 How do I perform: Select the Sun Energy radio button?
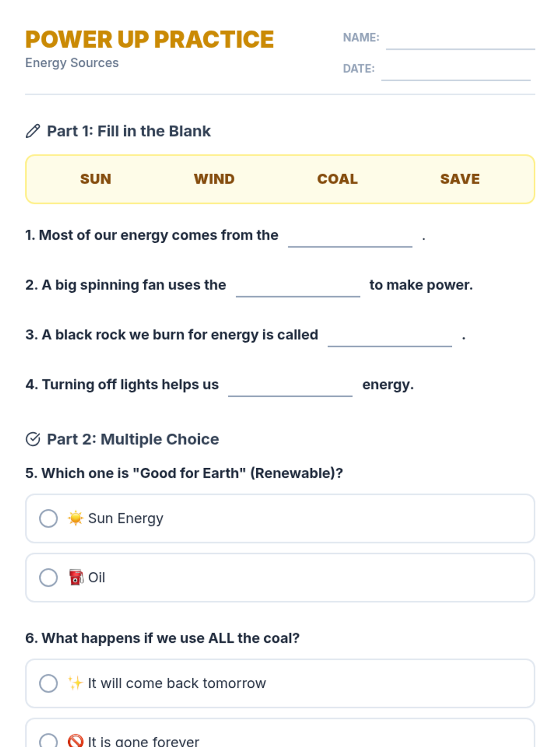pos(49,518)
